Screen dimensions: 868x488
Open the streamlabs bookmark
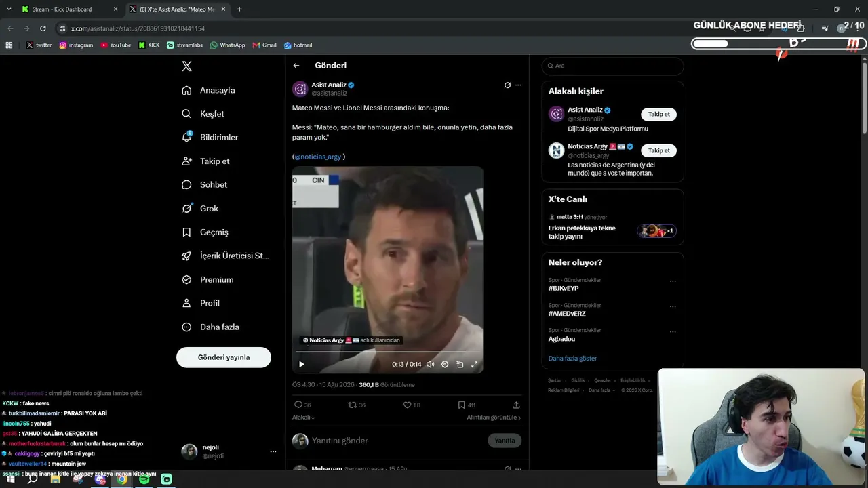pyautogui.click(x=185, y=45)
